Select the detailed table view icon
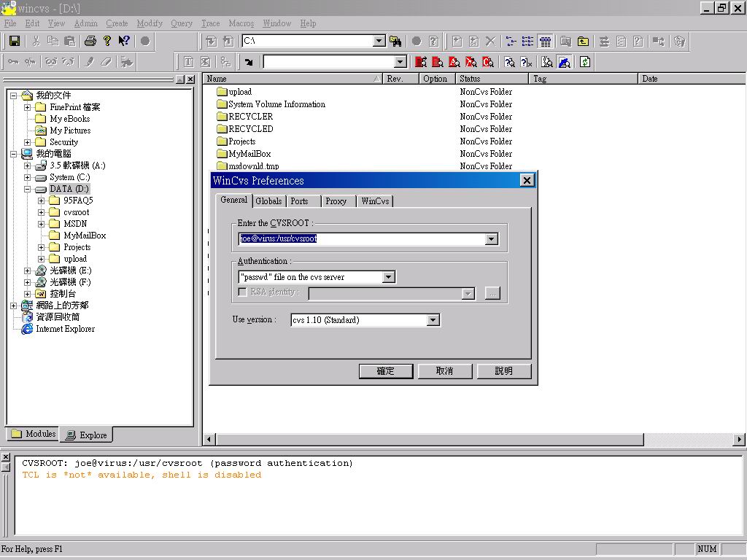 point(545,42)
